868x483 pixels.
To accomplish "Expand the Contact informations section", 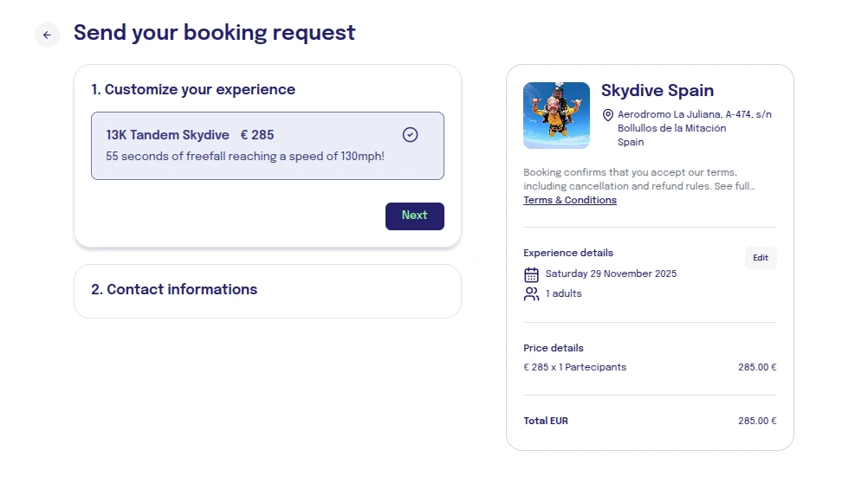I will pyautogui.click(x=174, y=289).
